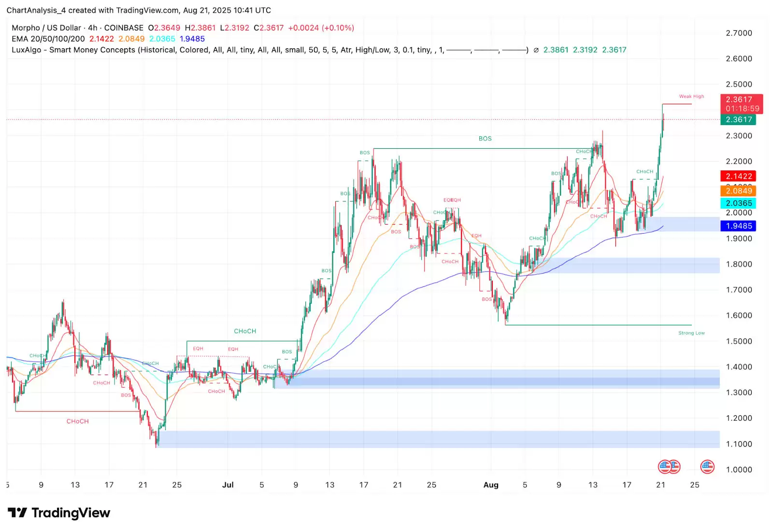
Task: Click the Weak High marker label
Action: point(691,97)
